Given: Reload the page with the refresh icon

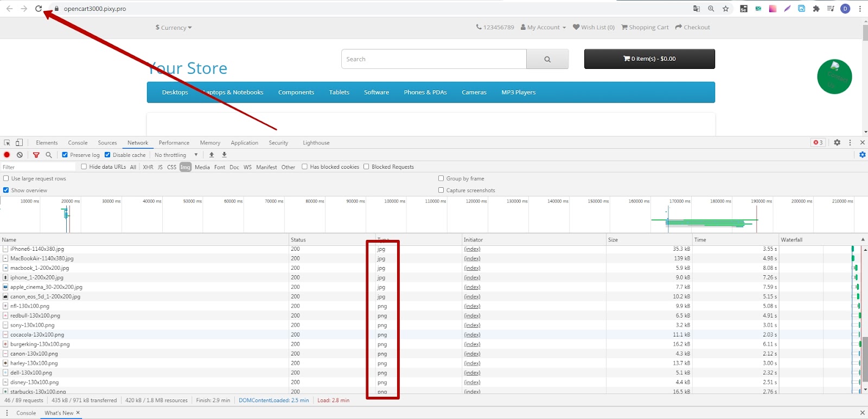Looking at the screenshot, I should pos(39,9).
